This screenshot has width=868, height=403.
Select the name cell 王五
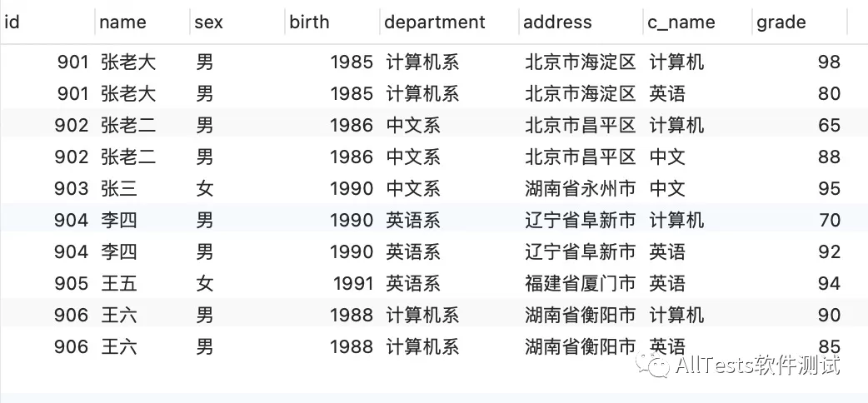coord(119,284)
